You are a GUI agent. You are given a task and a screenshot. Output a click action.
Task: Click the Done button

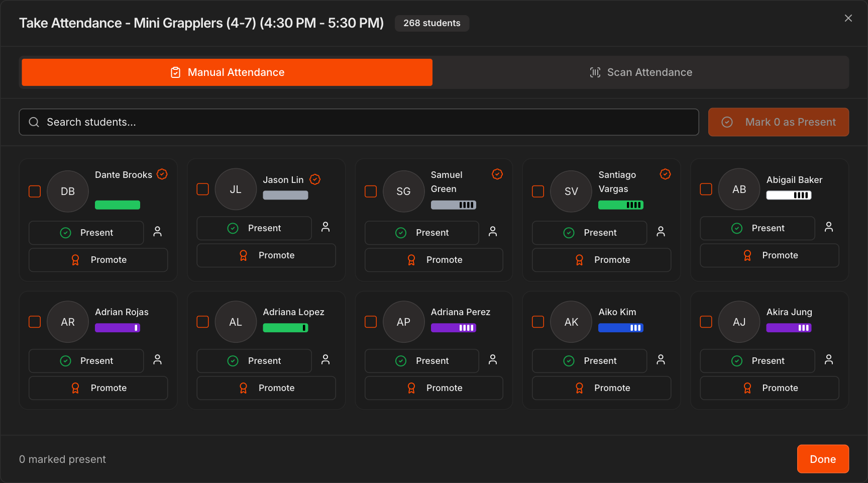click(x=823, y=459)
